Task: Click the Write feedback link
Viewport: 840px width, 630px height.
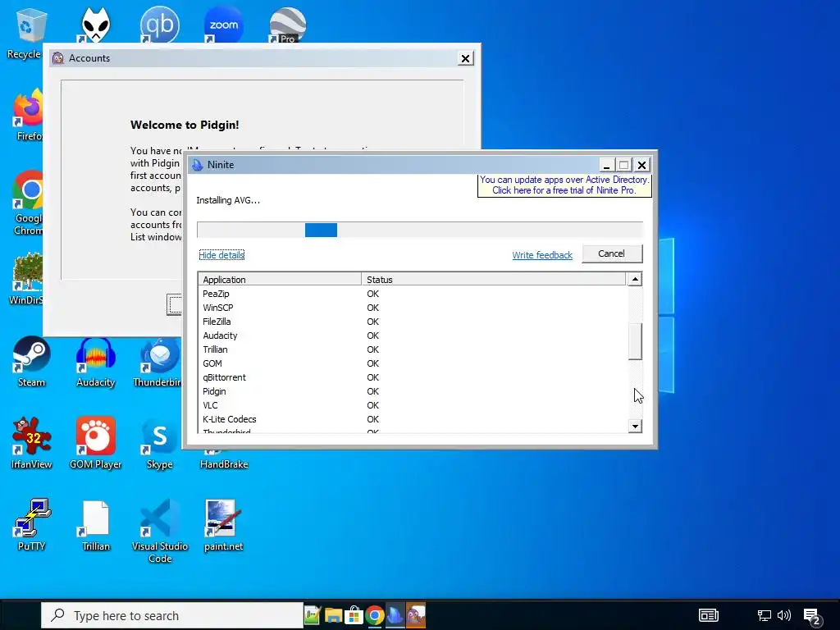Action: (x=542, y=255)
